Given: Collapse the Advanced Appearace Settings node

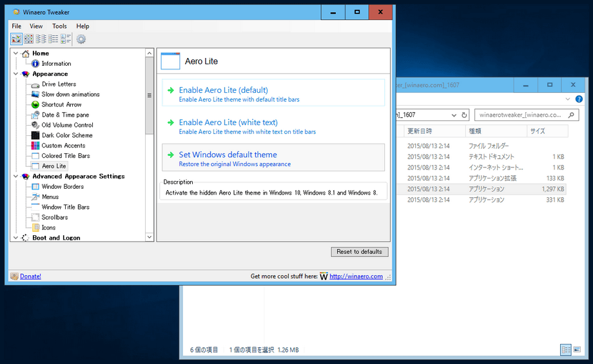Looking at the screenshot, I should click(15, 177).
